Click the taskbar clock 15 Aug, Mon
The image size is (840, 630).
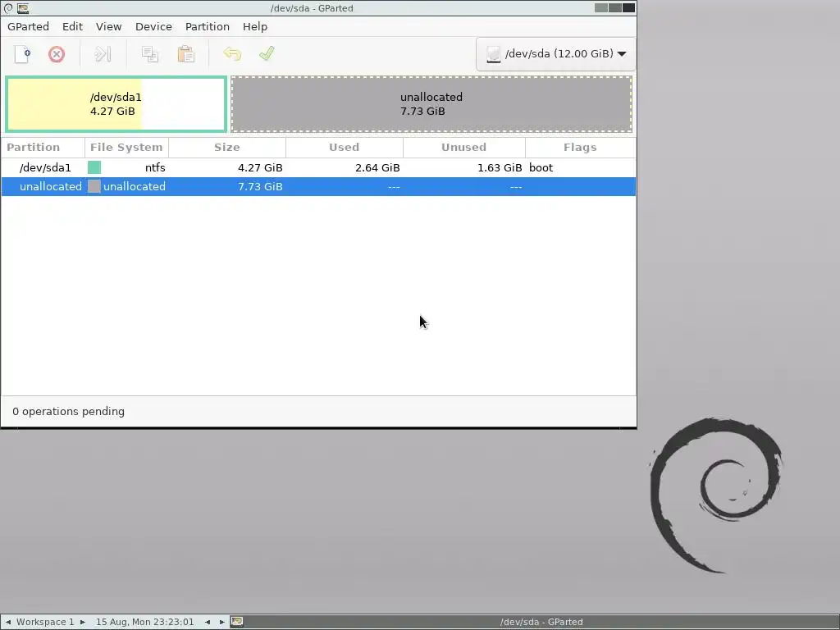144,622
